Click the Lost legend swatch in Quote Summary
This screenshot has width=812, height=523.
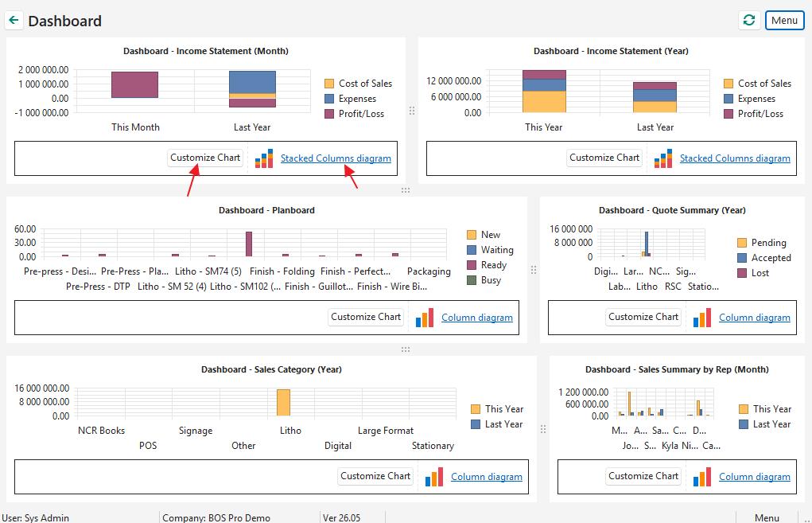(741, 272)
